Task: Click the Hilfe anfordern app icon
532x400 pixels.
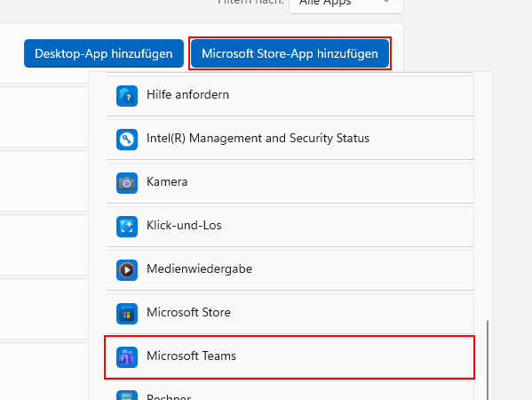Action: pyautogui.click(x=127, y=96)
